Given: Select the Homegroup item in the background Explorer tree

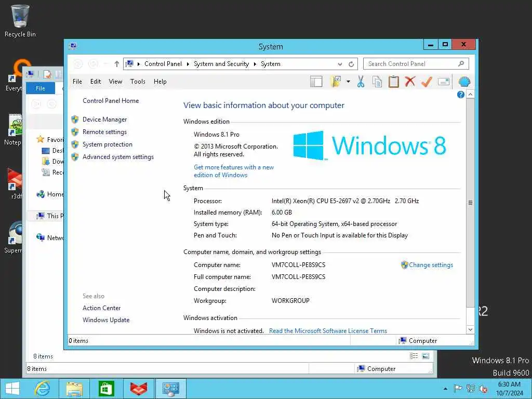Looking at the screenshot, I should click(x=50, y=194).
